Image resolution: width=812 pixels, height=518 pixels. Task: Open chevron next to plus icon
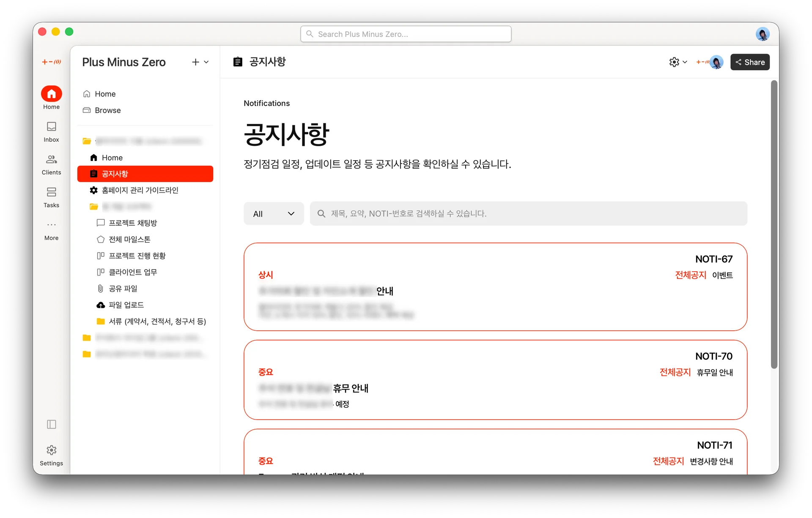[x=206, y=62]
